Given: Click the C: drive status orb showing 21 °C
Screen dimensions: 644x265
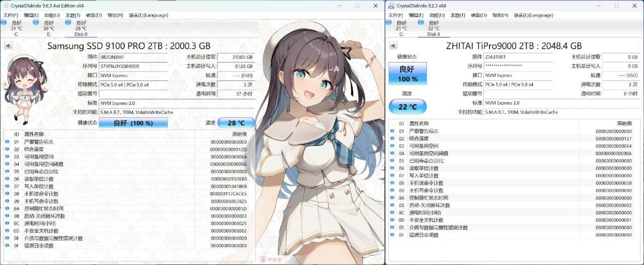Looking at the screenshot, I should [x=388, y=23].
